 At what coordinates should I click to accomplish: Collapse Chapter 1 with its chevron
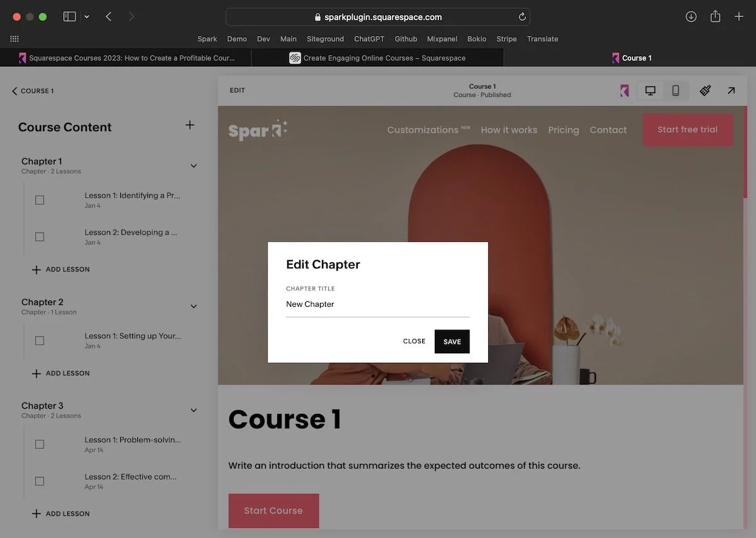point(193,166)
